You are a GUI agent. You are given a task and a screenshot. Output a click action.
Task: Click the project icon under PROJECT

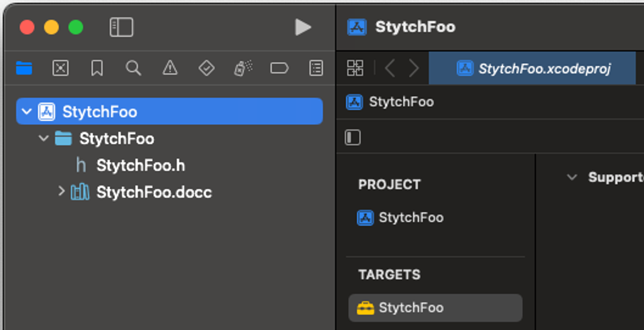(x=365, y=218)
